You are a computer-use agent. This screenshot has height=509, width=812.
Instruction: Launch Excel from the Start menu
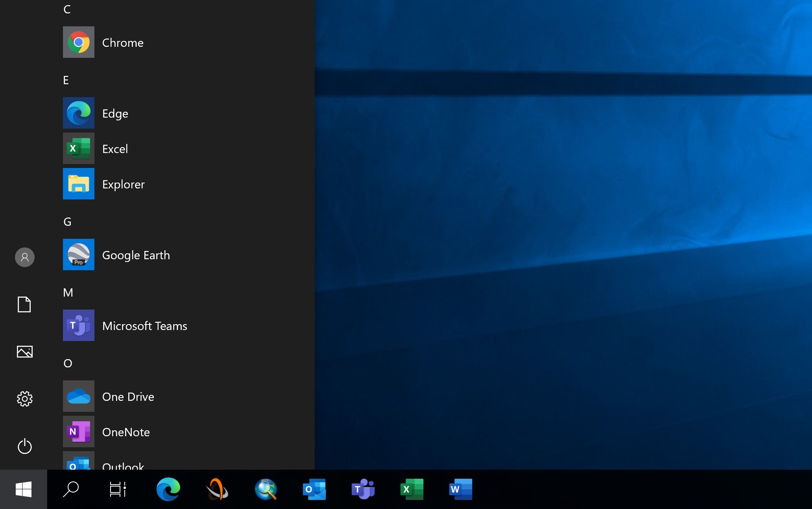(115, 149)
